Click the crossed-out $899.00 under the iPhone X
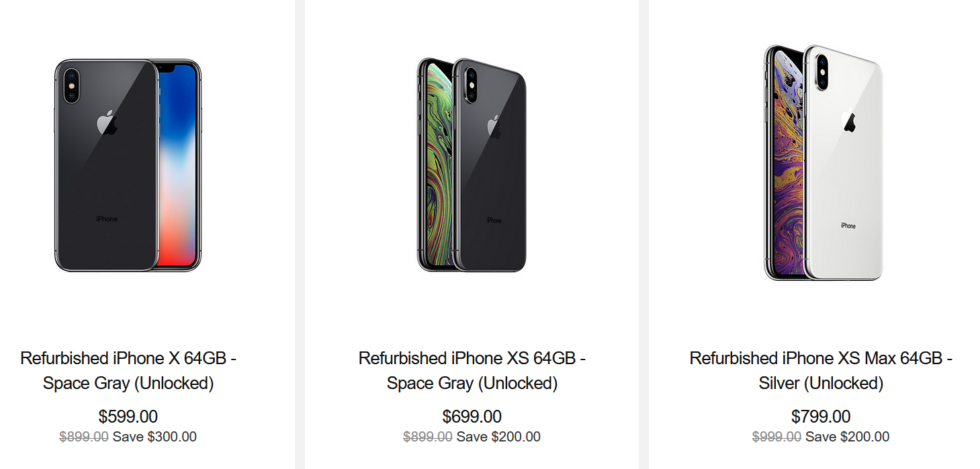The width and height of the screenshot is (980, 469). (84, 437)
